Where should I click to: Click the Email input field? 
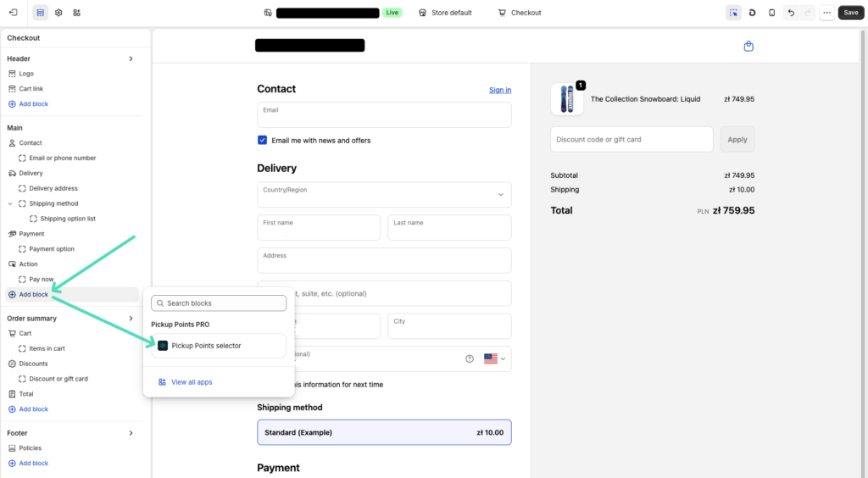point(384,115)
